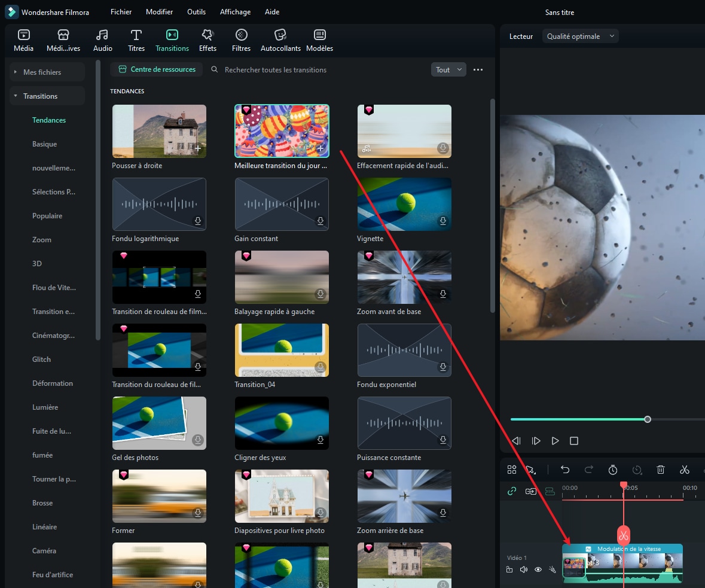Click the grayed-out speed ramp icon
Image resolution: width=705 pixels, height=588 pixels.
[x=637, y=470]
